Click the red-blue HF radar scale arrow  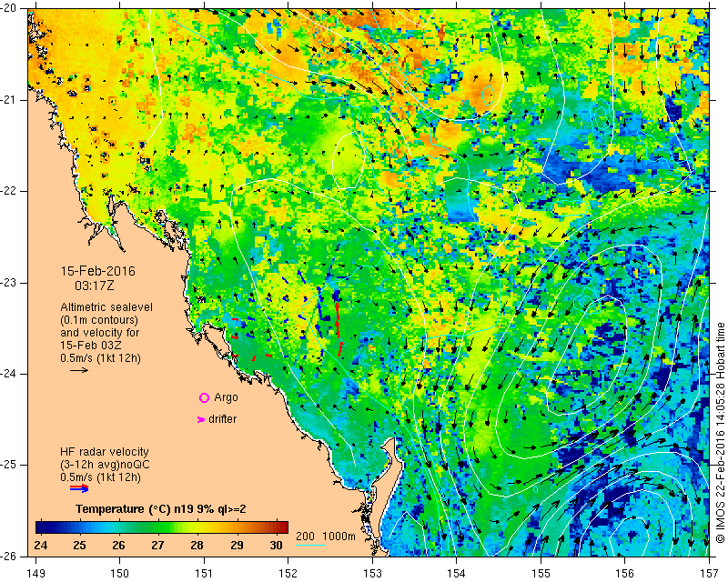click(79, 488)
